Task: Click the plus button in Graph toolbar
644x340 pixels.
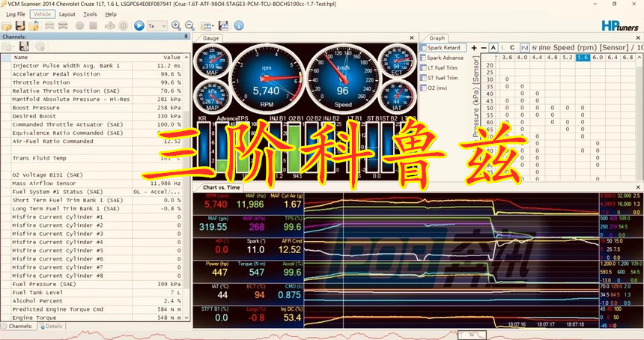Action: 474,48
